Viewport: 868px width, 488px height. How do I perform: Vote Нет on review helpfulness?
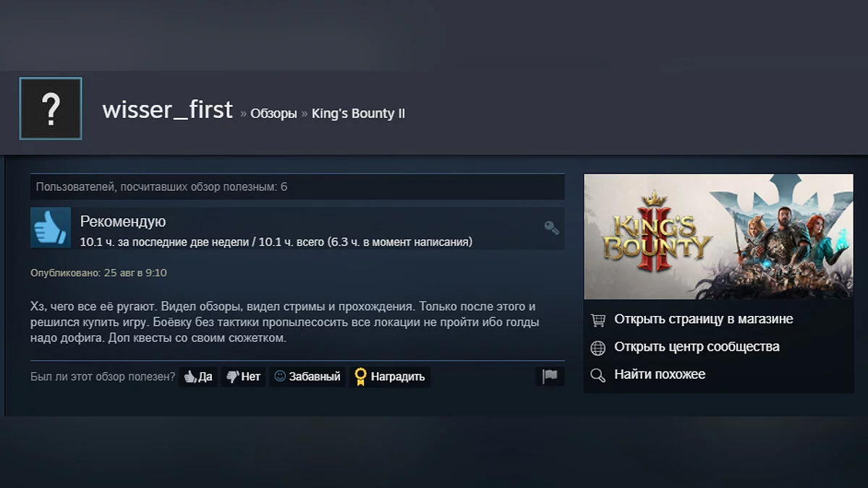click(243, 377)
